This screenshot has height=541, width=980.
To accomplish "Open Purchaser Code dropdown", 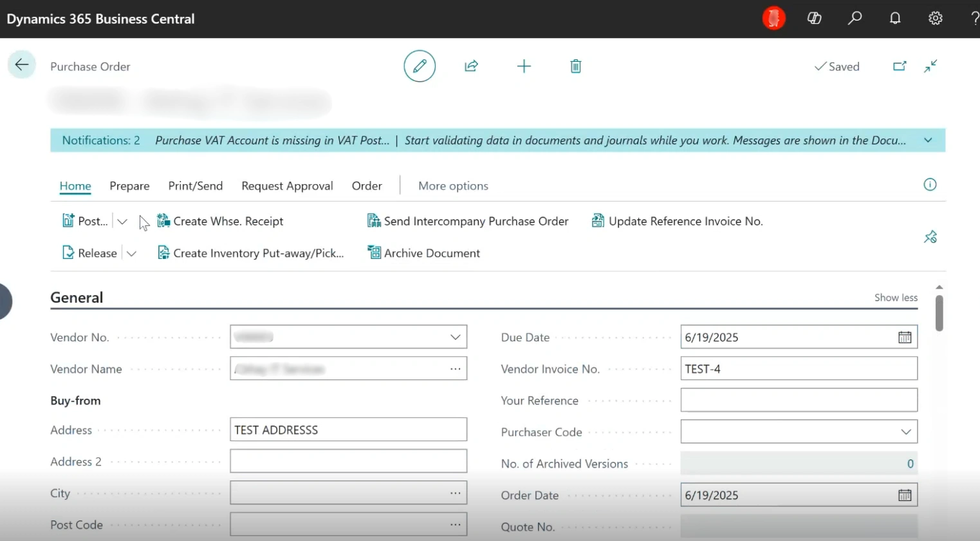I will [x=906, y=432].
